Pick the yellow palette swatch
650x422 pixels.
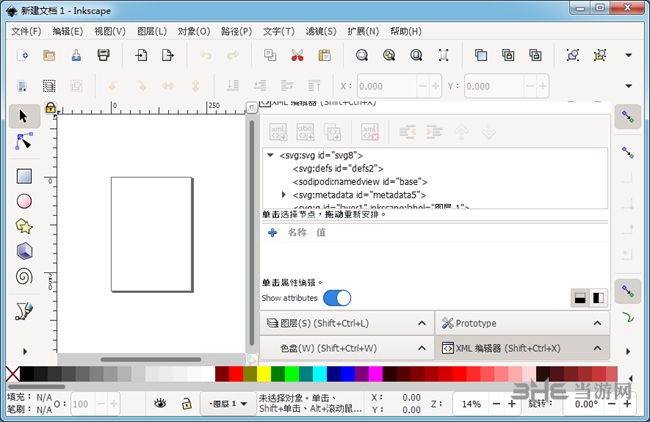point(264,374)
